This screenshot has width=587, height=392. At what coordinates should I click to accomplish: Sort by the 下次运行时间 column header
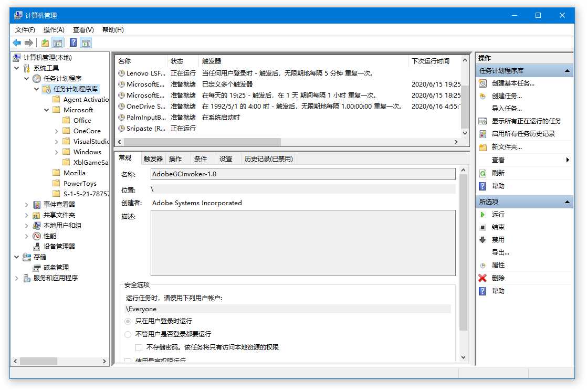[434, 61]
